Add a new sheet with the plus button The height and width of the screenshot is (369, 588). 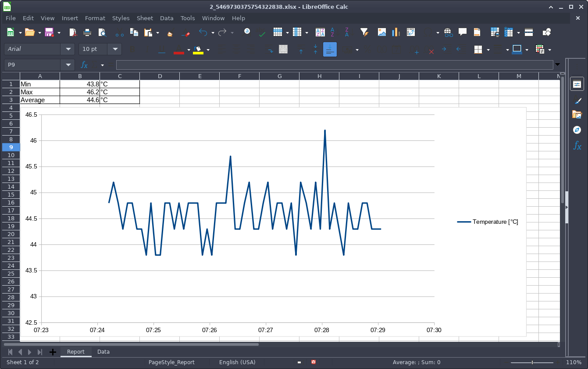click(x=53, y=351)
